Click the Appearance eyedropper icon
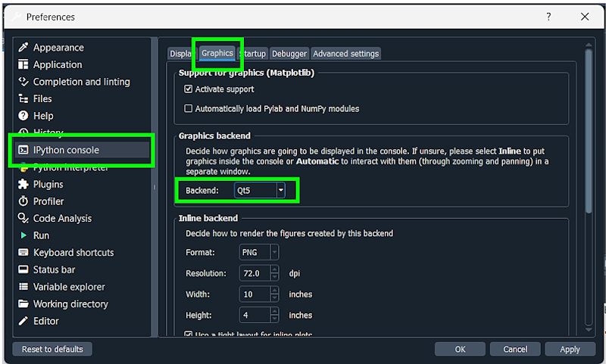Image resolution: width=606 pixels, height=364 pixels. [x=23, y=48]
